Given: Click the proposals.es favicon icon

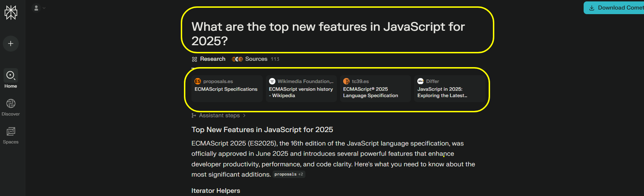Looking at the screenshot, I should pos(198,81).
